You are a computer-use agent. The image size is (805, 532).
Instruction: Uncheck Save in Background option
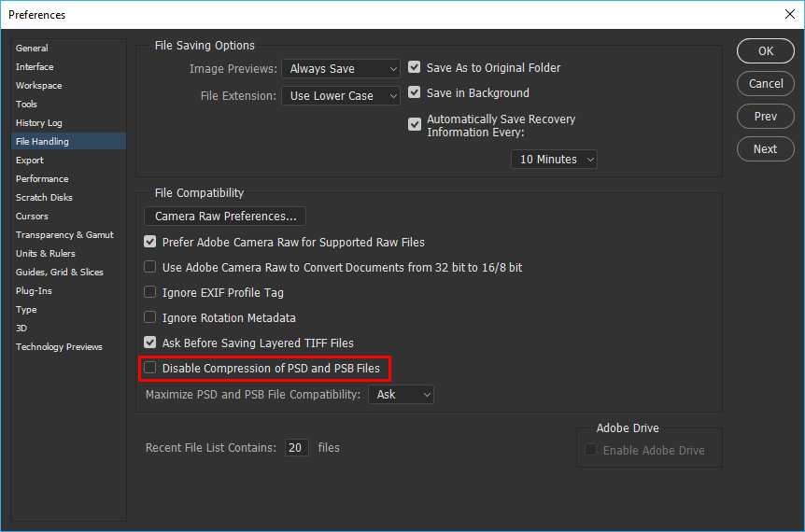point(415,92)
